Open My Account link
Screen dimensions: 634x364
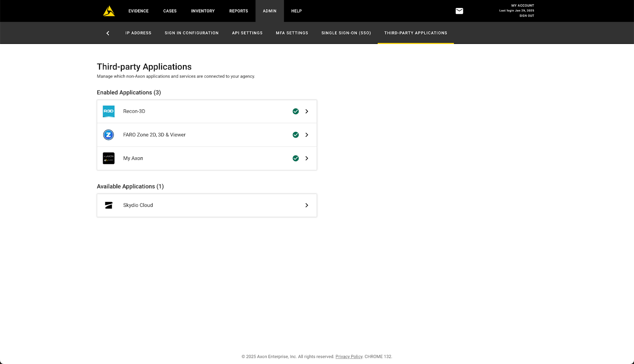point(523,6)
